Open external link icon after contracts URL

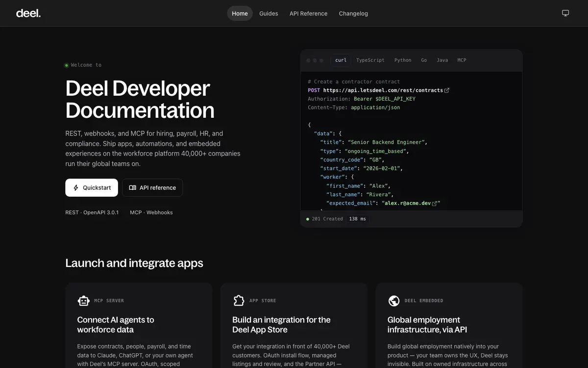point(446,90)
